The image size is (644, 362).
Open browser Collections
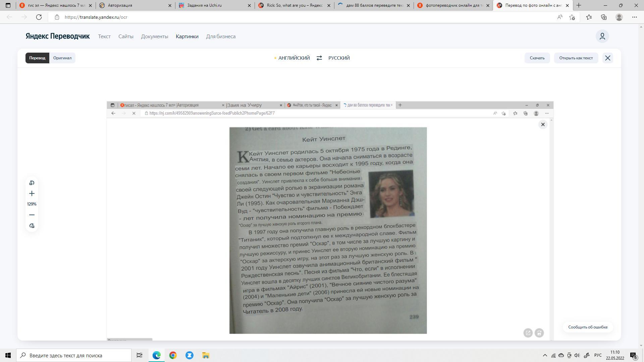tap(604, 17)
